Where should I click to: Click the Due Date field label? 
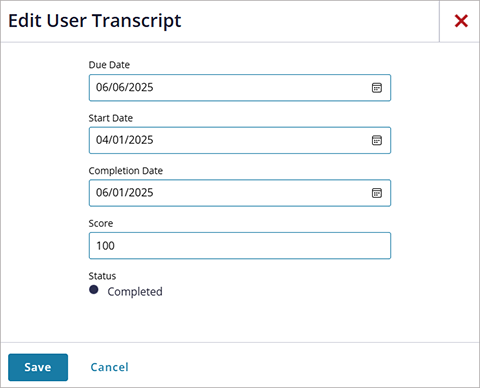pyautogui.click(x=109, y=65)
